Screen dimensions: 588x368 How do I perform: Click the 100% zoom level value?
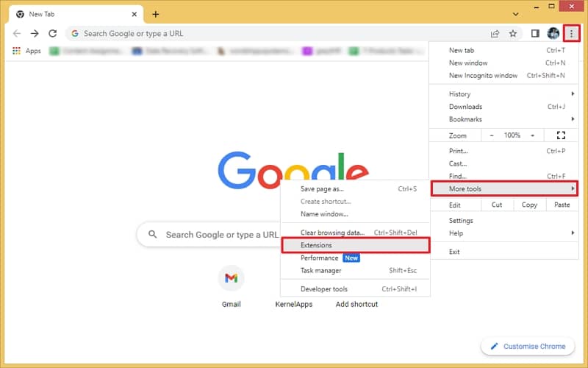click(x=512, y=135)
